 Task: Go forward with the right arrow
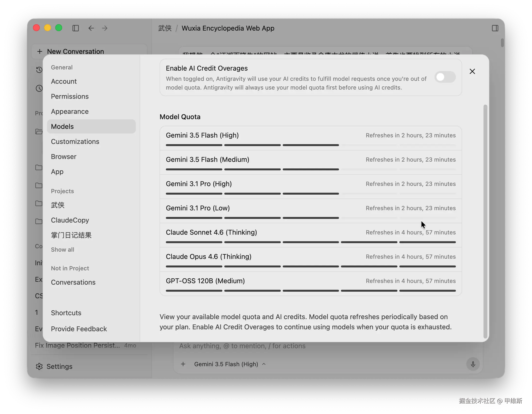tap(105, 28)
